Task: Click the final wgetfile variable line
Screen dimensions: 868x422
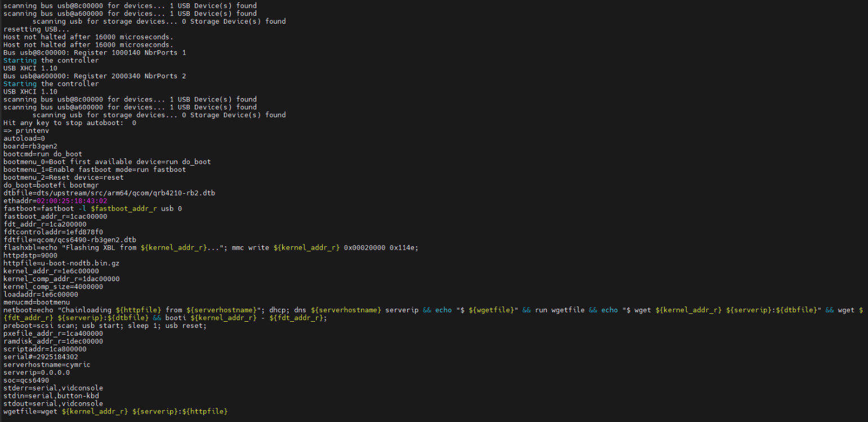Action: point(115,412)
